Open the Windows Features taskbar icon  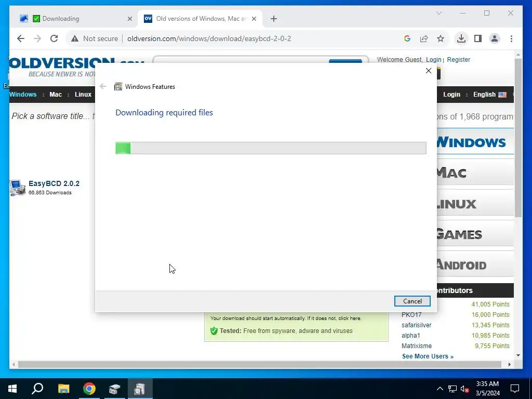coord(140,389)
